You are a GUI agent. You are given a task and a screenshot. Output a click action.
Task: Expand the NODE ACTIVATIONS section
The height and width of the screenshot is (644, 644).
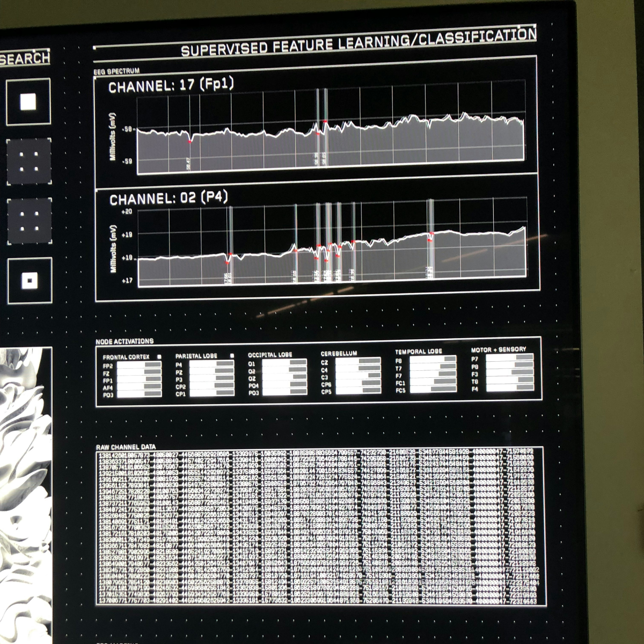[x=124, y=341]
